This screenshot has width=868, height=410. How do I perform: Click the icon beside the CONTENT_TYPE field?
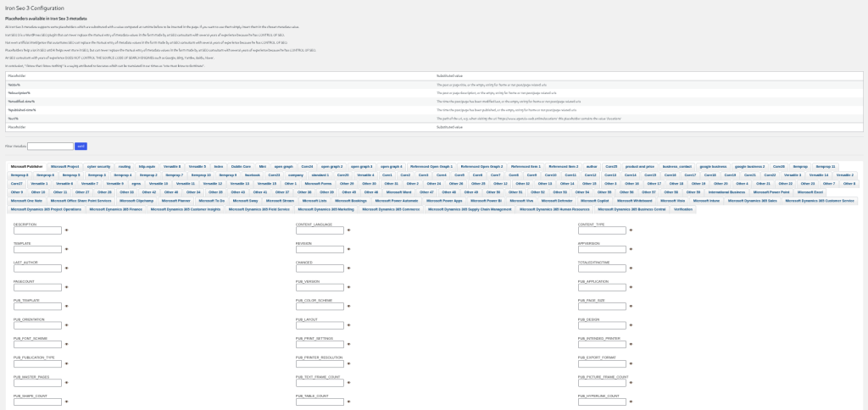click(x=631, y=230)
